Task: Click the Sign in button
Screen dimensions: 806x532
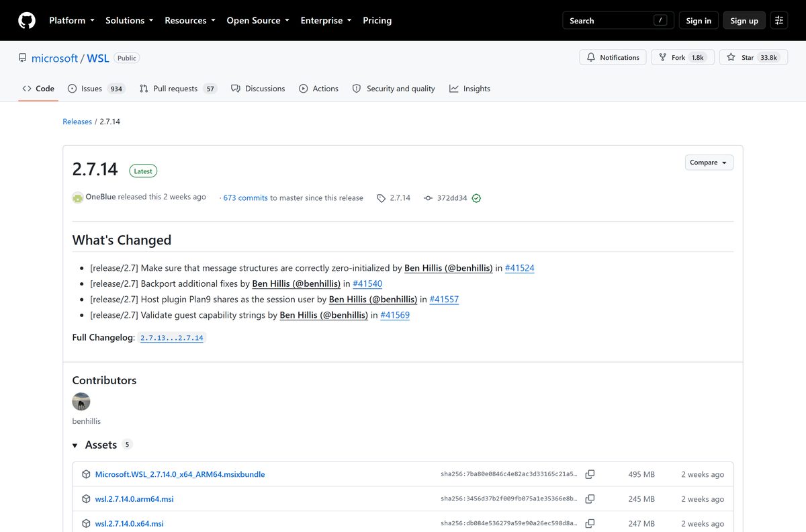Action: [x=699, y=20]
